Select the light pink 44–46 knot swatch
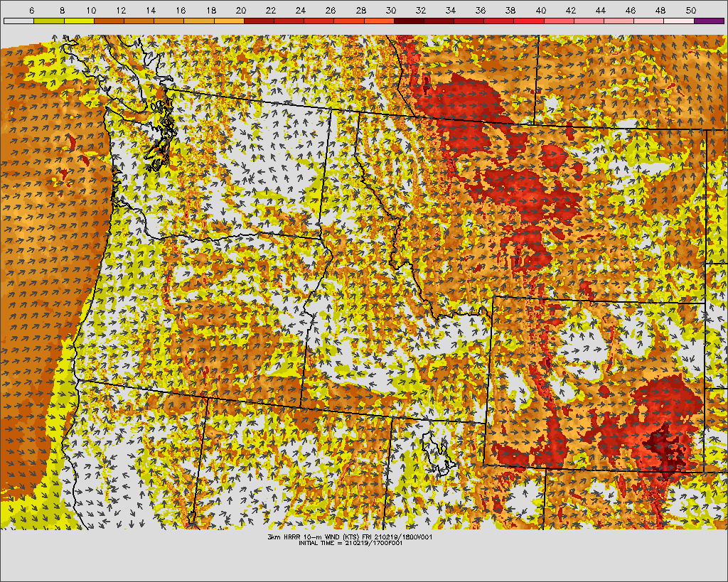 [619, 21]
